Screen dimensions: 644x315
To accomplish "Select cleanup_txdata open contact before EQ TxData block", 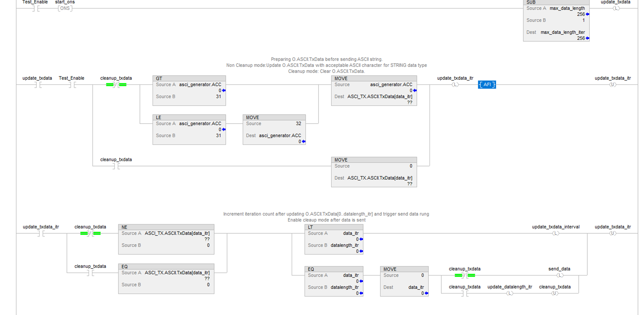I will click(90, 273).
